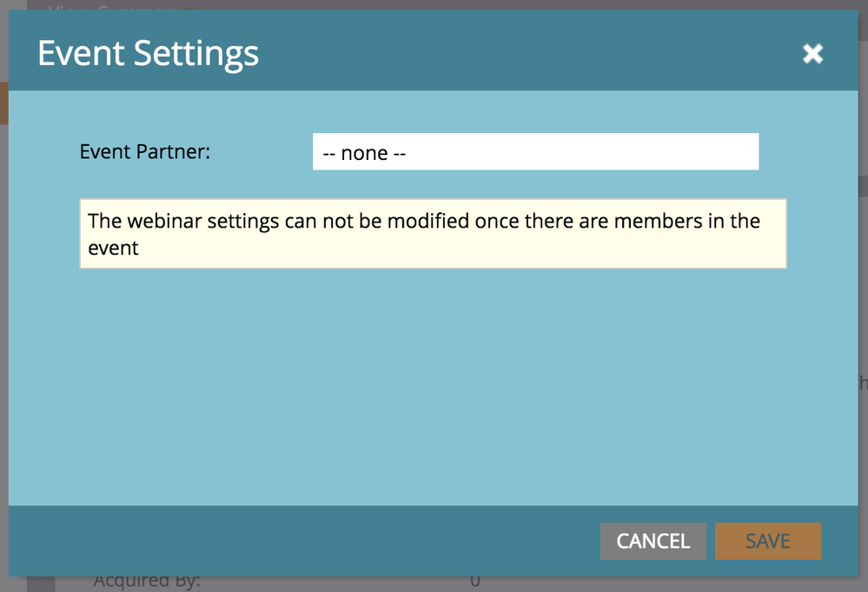Click the header bar between title and X
This screenshot has height=592, width=868.
(x=521, y=54)
